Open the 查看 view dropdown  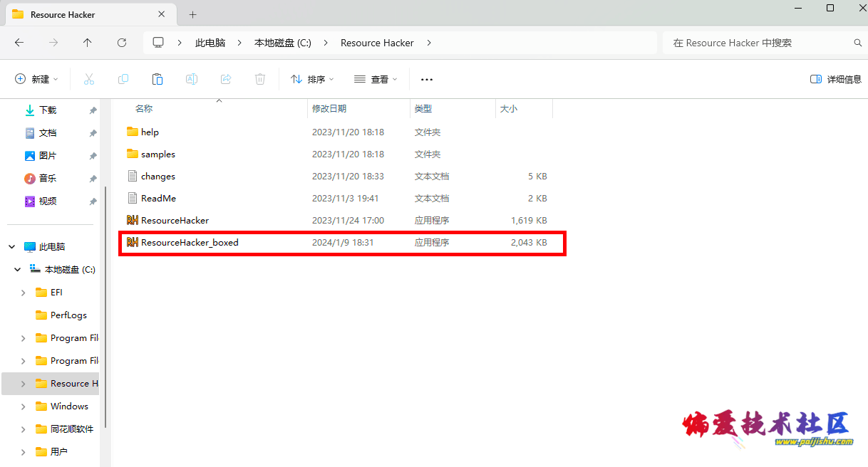click(x=376, y=79)
